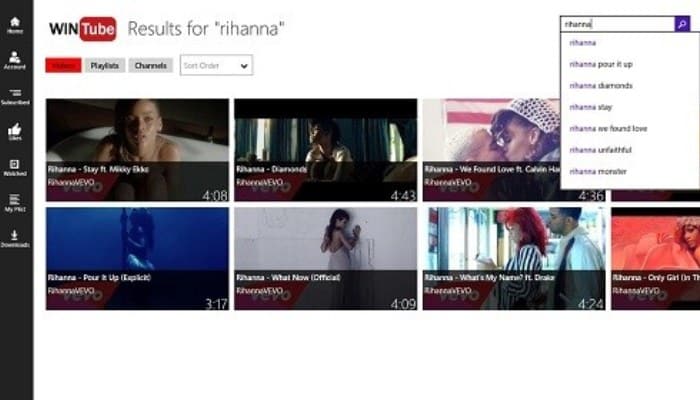The height and width of the screenshot is (400, 700).
Task: Switch to the Playlists tab
Action: point(105,65)
